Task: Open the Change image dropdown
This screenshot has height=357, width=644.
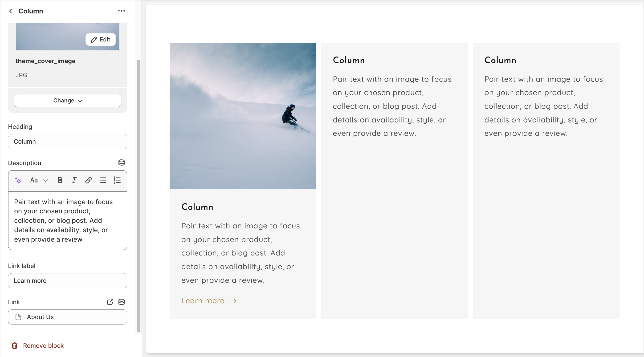Action: [x=68, y=101]
